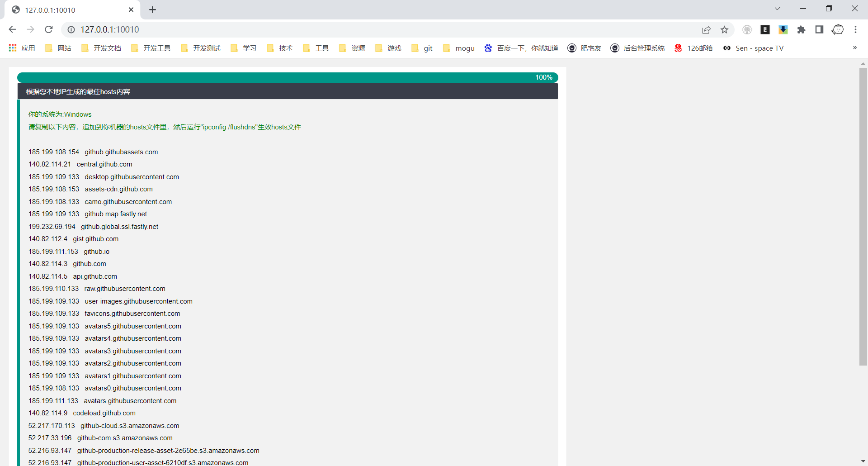Click the raw.githubusercontent.com hosts entry
868x466 pixels.
coord(97,289)
